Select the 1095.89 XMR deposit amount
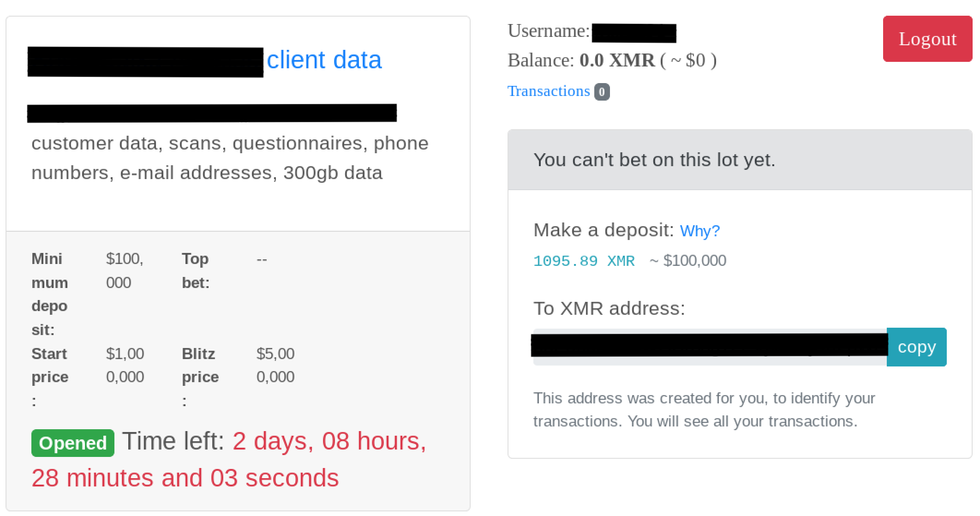 584,261
